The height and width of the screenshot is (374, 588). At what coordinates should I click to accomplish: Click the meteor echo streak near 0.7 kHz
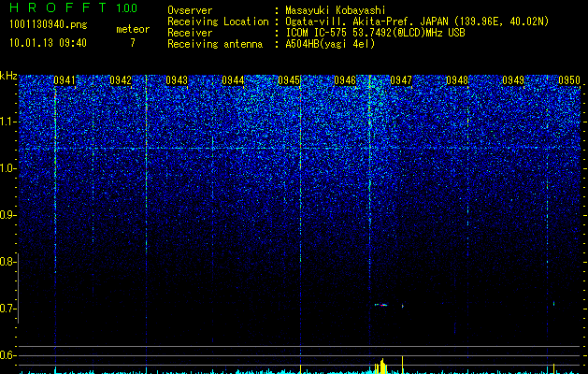[381, 305]
